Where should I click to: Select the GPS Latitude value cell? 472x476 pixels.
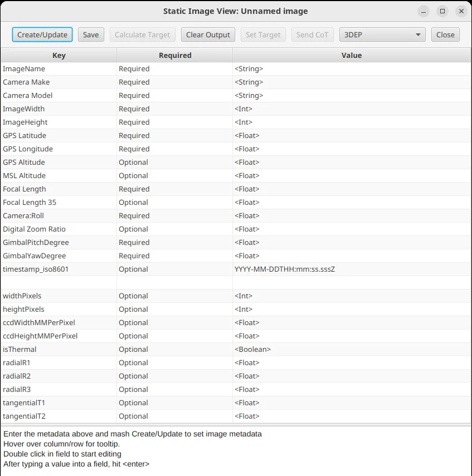point(352,136)
